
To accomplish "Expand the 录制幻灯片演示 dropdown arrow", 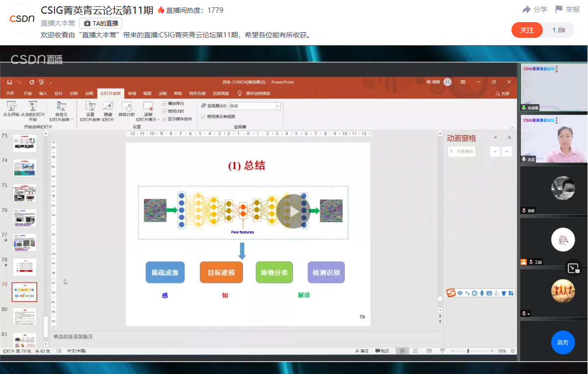I will pos(159,119).
